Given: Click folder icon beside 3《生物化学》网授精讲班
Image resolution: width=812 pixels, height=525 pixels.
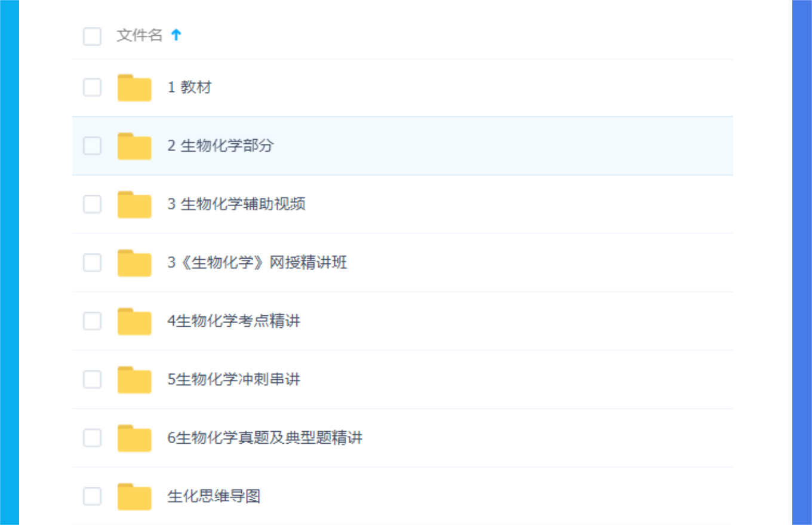Looking at the screenshot, I should coord(134,263).
